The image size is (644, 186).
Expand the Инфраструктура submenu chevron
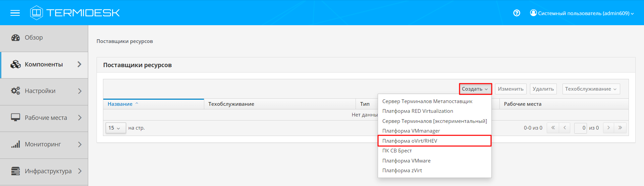(79, 171)
